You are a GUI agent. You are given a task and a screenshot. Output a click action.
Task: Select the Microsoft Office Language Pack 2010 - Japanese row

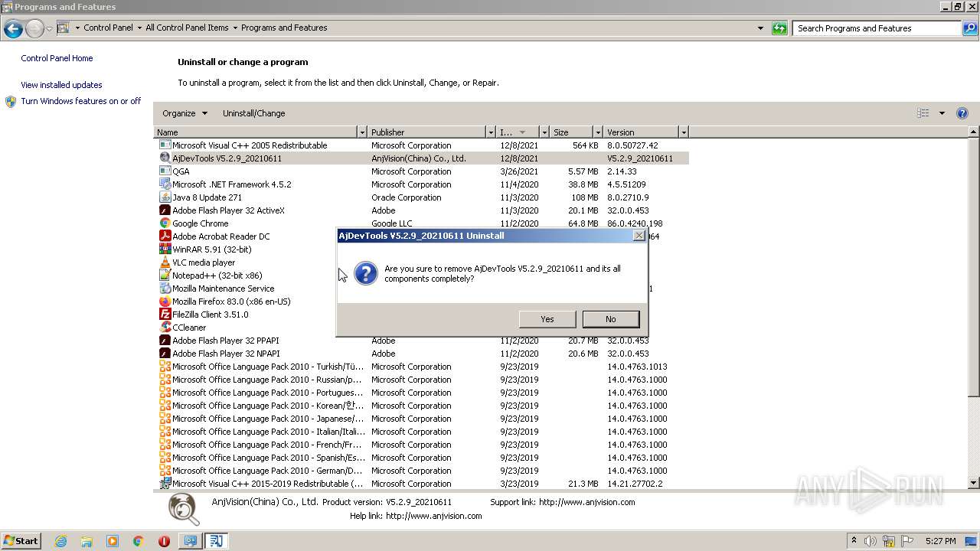tap(423, 418)
